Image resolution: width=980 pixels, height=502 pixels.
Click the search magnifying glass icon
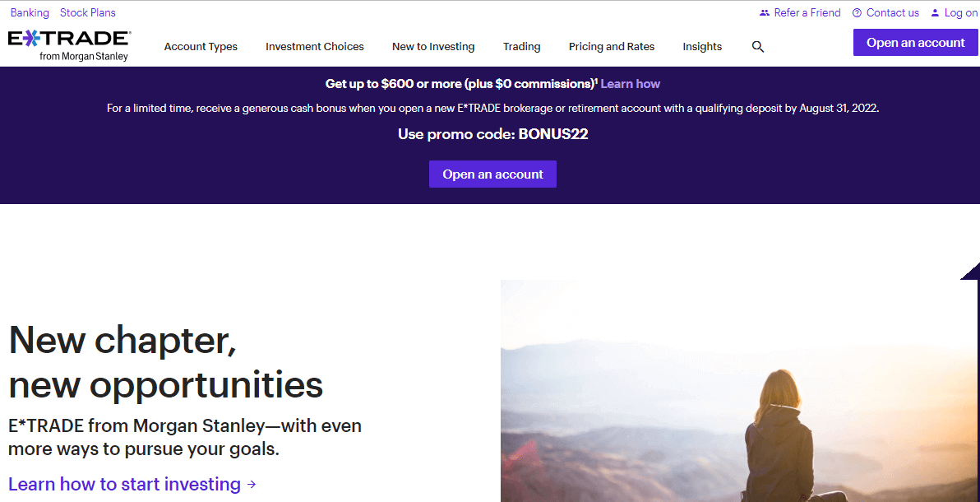pos(757,47)
